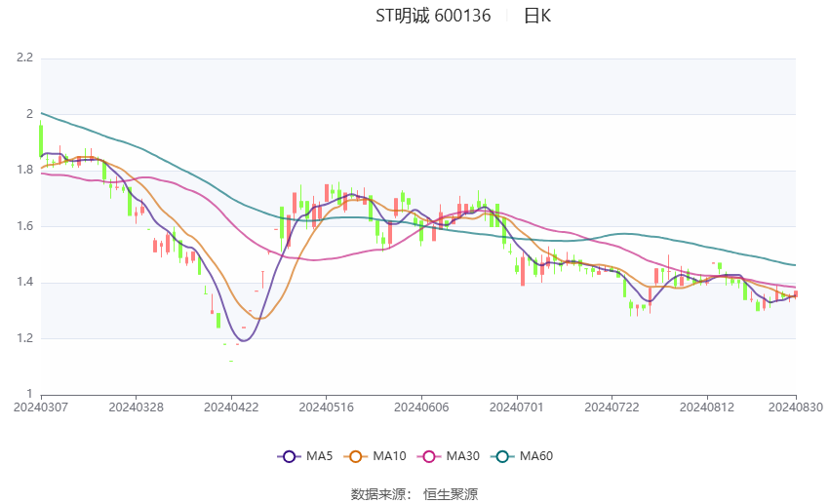Image resolution: width=829 pixels, height=504 pixels.
Task: Click the 数据来源 label text
Action: [x=378, y=494]
